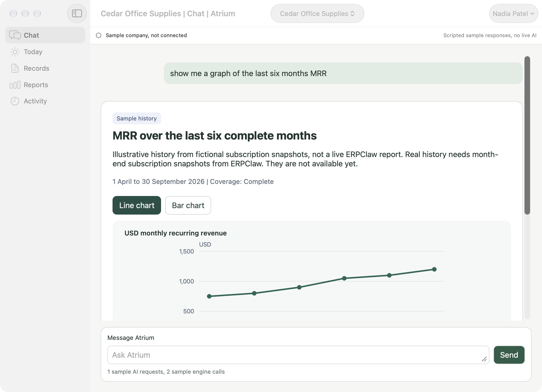The height and width of the screenshot is (392, 542).
Task: Focus the Ask Atrium message field
Action: (x=298, y=355)
